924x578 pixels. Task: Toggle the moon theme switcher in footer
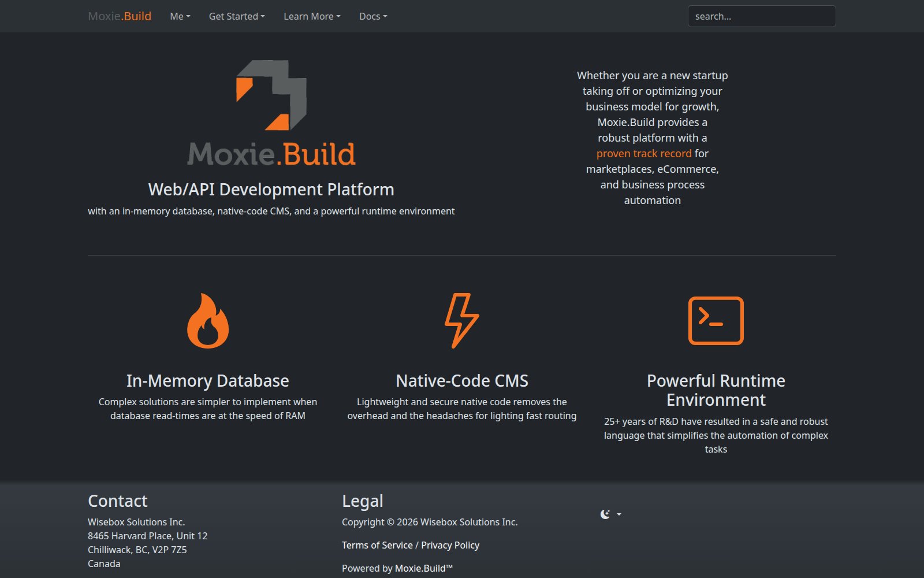click(610, 514)
